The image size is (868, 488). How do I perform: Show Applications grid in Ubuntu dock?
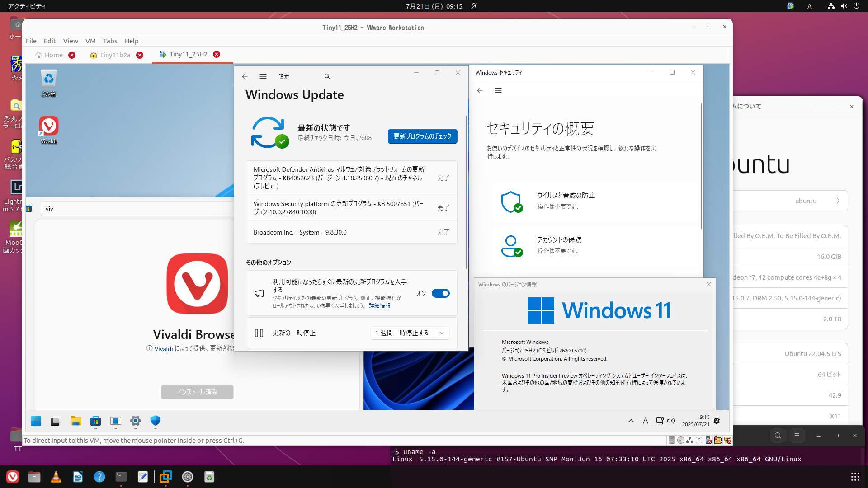[x=855, y=477]
